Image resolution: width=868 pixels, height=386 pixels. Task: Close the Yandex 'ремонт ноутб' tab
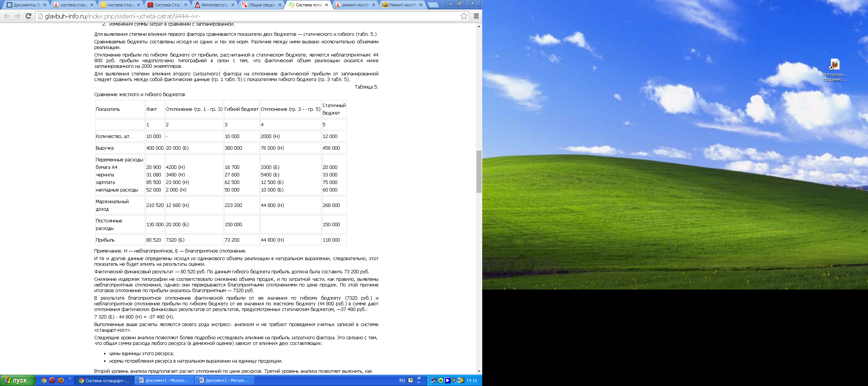(374, 5)
